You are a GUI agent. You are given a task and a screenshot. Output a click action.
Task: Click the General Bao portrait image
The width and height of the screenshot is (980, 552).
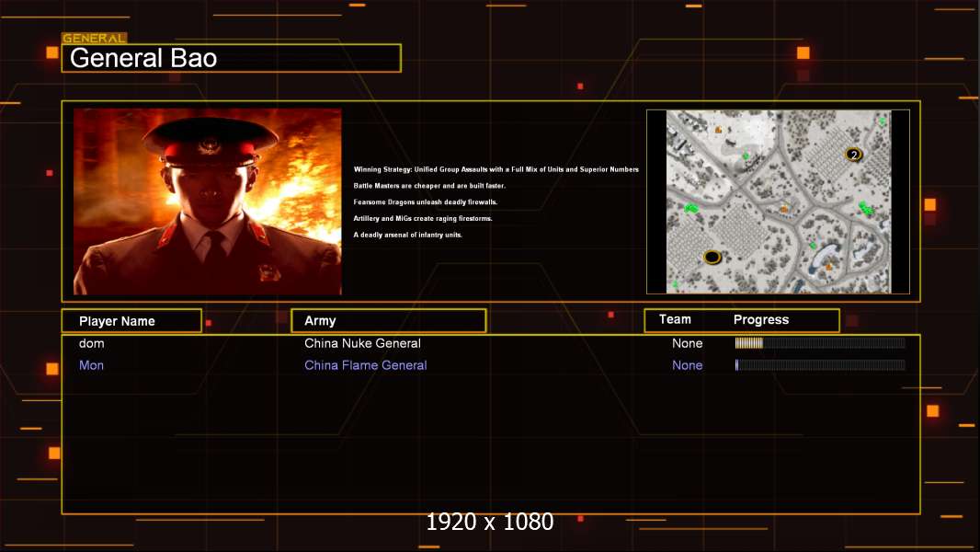pos(208,201)
